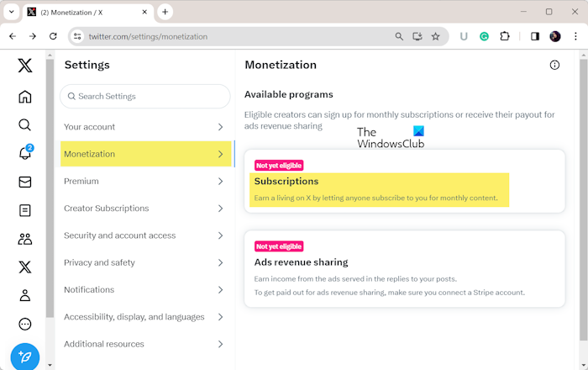588x370 pixels.
Task: Open Notifications bell icon
Action: pyautogui.click(x=25, y=153)
